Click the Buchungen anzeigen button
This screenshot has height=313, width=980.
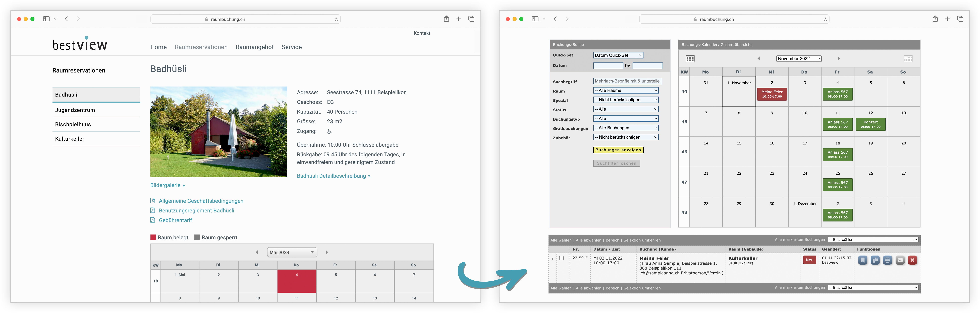(618, 150)
